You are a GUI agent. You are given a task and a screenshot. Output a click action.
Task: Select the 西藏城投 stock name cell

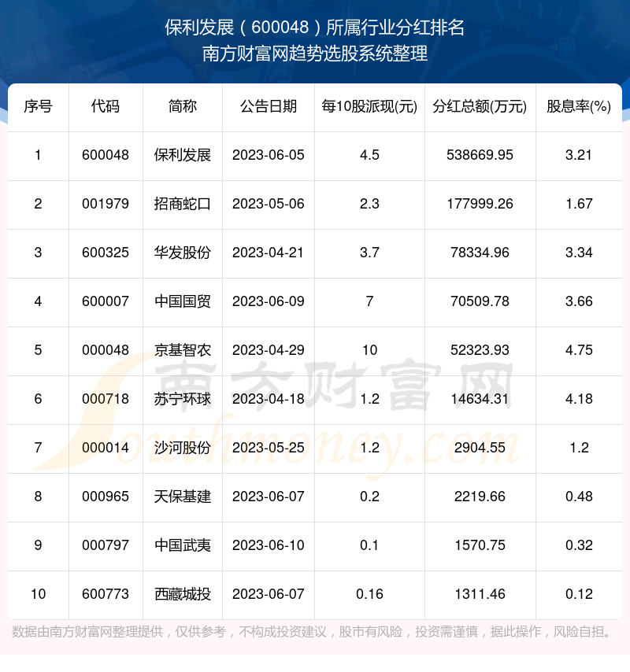point(183,594)
